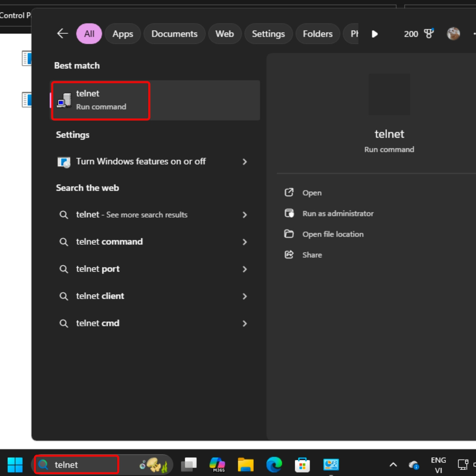Open Microsoft 365 app in taskbar
Screen dimensions: 476x476
(217, 465)
